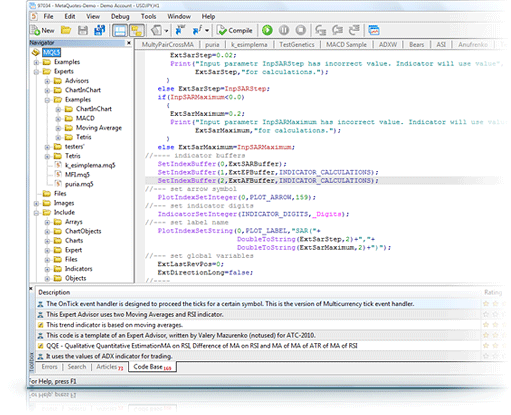Switch to the ADXW editor tab
Viewport: 511px width, 415px height.
tap(388, 44)
